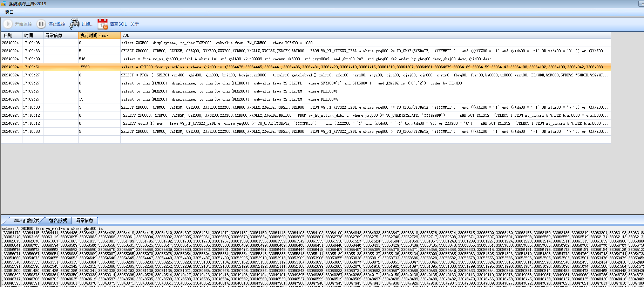Open the 关于 (About) item

pos(135,24)
